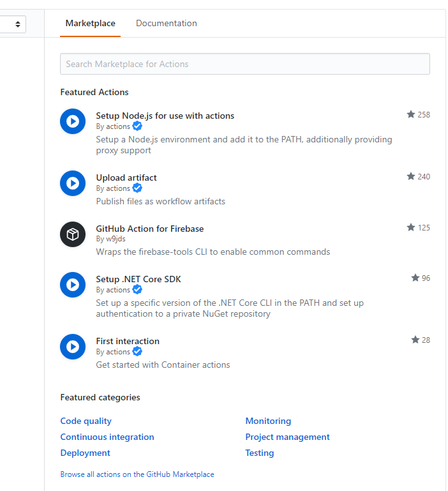Open GitHub Action for Firebase title
Screen dimensions: 448x491
pos(149,229)
